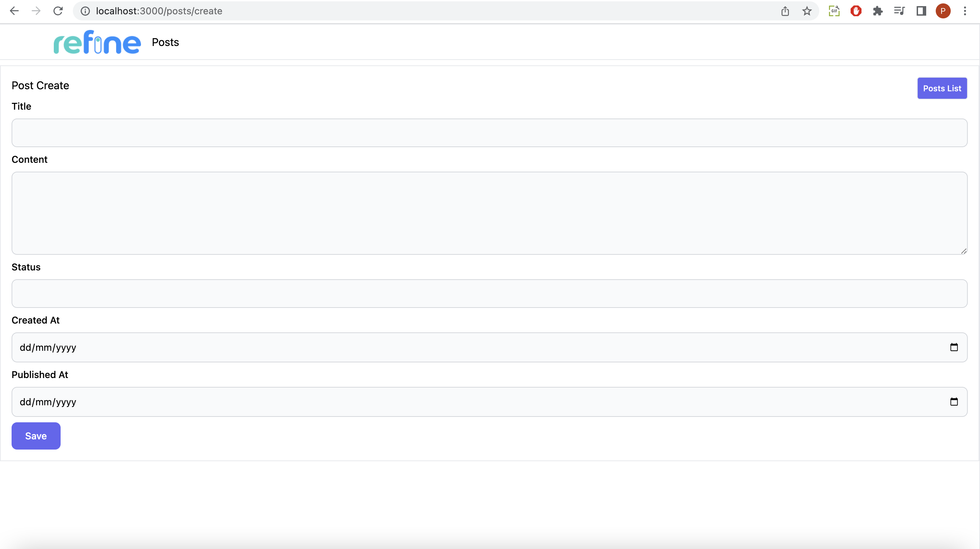Open the Extensions puzzle piece menu

pyautogui.click(x=878, y=11)
